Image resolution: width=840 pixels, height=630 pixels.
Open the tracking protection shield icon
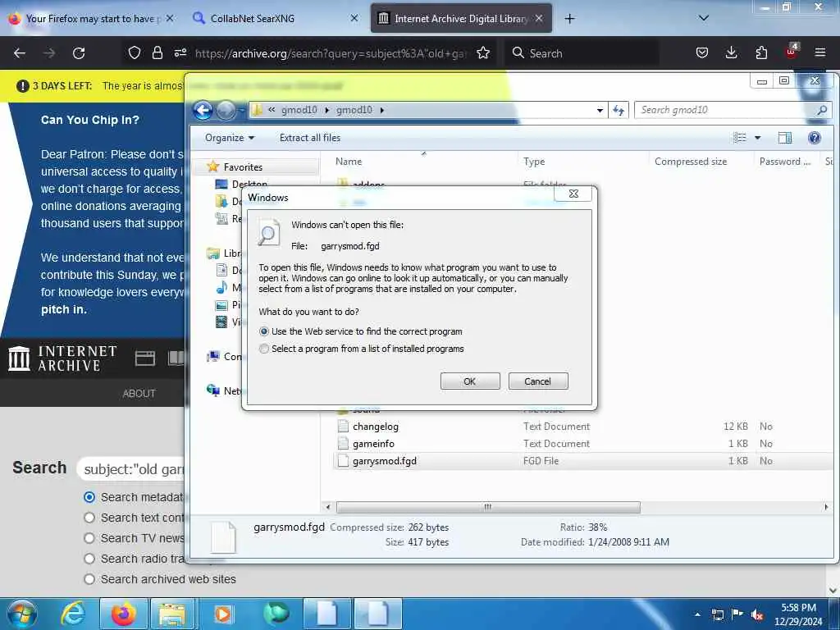[x=134, y=52]
